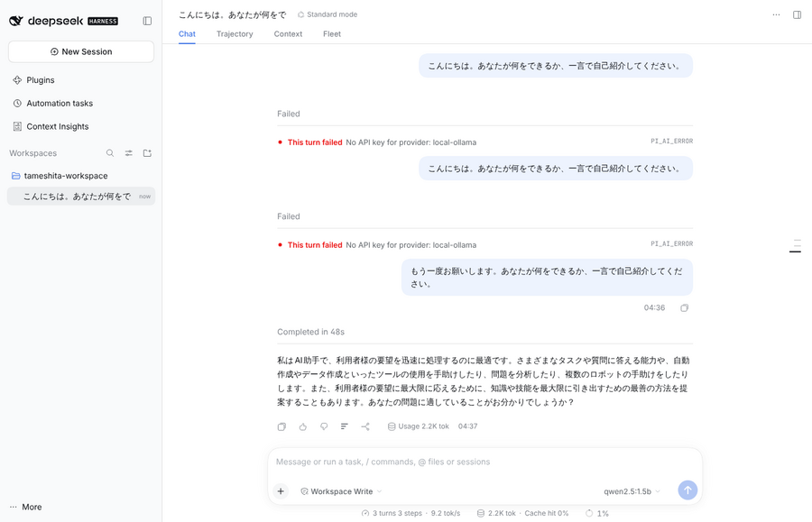The height and width of the screenshot is (522, 812).
Task: Click the 1% context usage indicator
Action: click(x=597, y=513)
